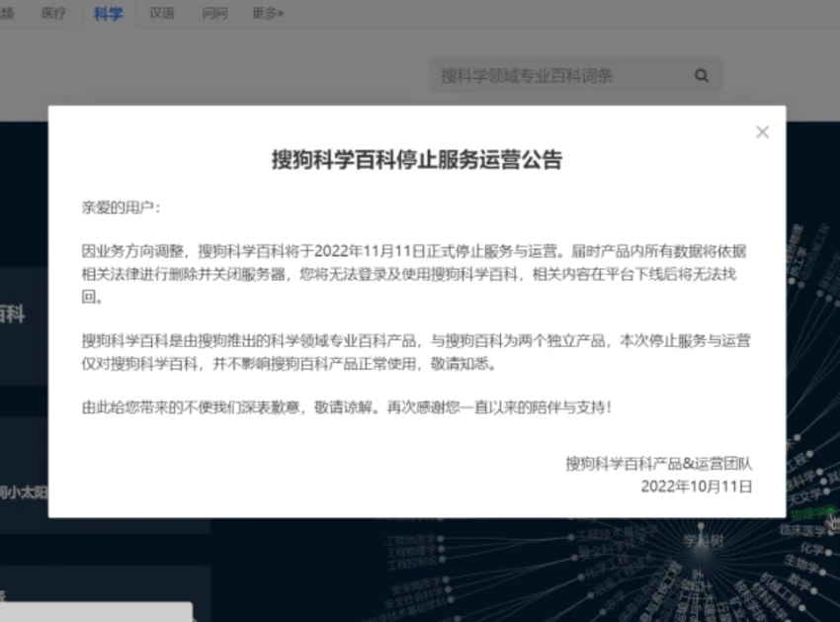Close the service shutdown announcement dialog
The image size is (840, 622).
point(762,133)
